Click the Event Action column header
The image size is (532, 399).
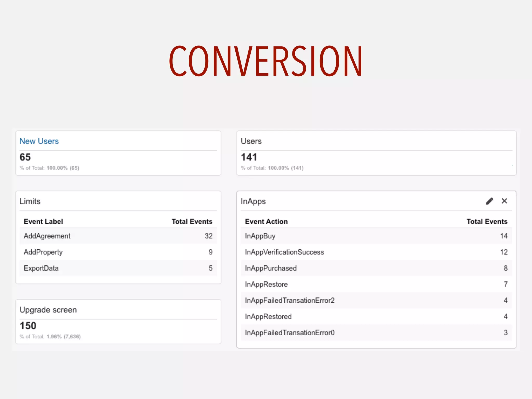pos(266,221)
